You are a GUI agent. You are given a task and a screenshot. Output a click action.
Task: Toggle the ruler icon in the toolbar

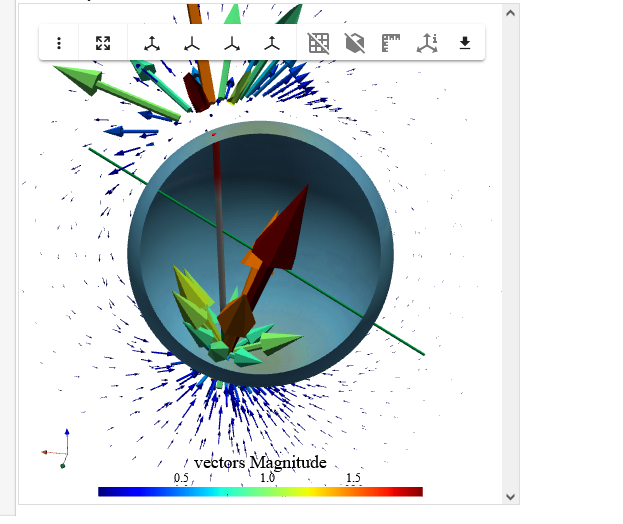coord(391,43)
